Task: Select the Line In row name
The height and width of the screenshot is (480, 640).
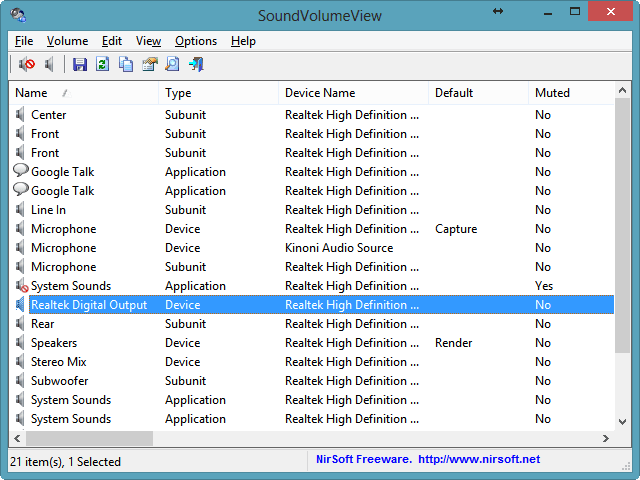Action: point(48,210)
